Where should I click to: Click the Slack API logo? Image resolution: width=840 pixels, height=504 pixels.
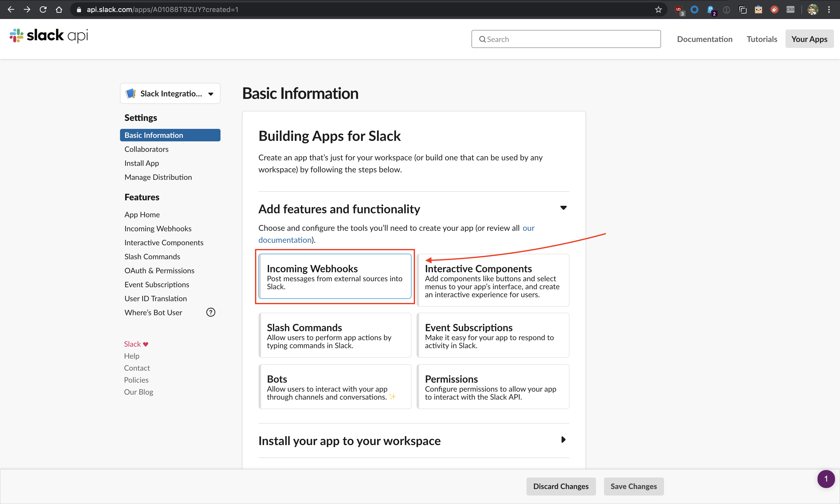pos(48,35)
